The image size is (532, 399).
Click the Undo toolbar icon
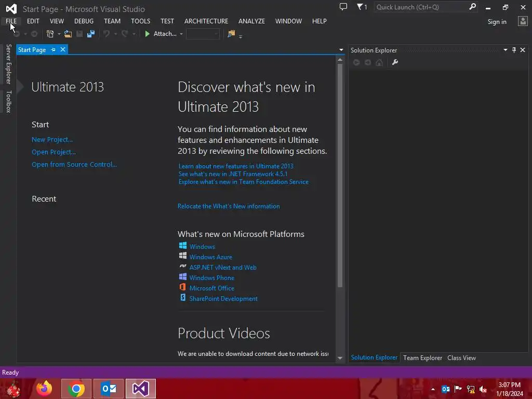coord(107,34)
